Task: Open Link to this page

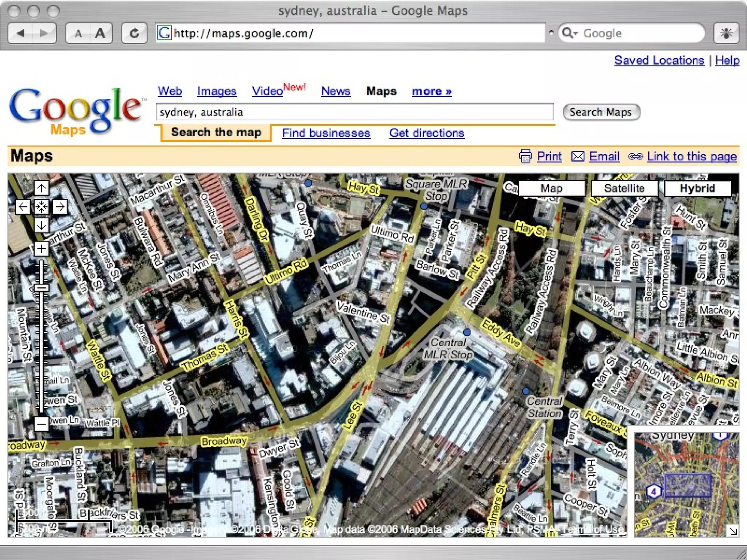Action: click(x=692, y=156)
